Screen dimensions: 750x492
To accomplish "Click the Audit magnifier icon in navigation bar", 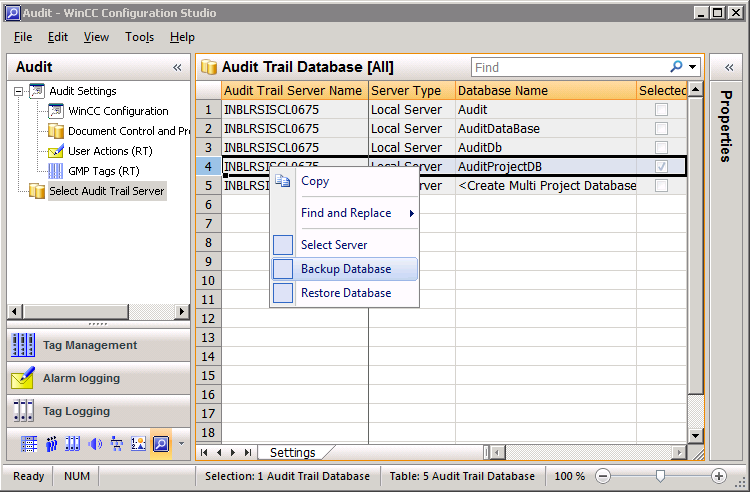I will tap(160, 443).
